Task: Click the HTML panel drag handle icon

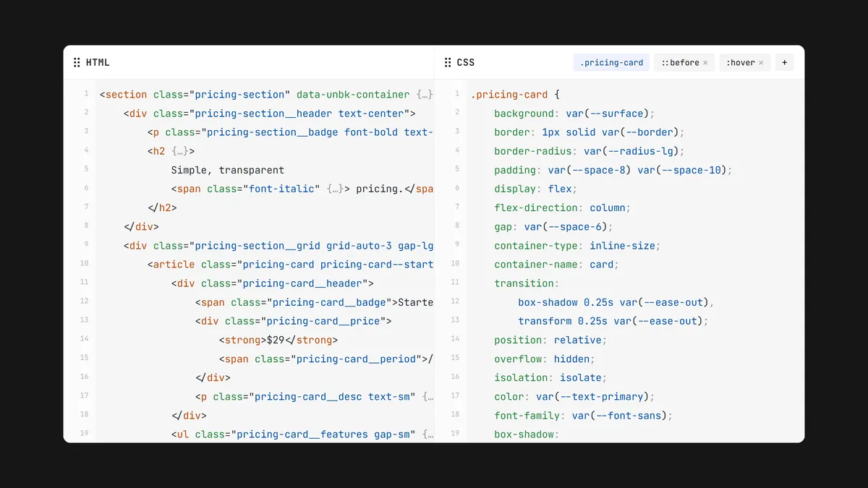Action: (x=77, y=63)
